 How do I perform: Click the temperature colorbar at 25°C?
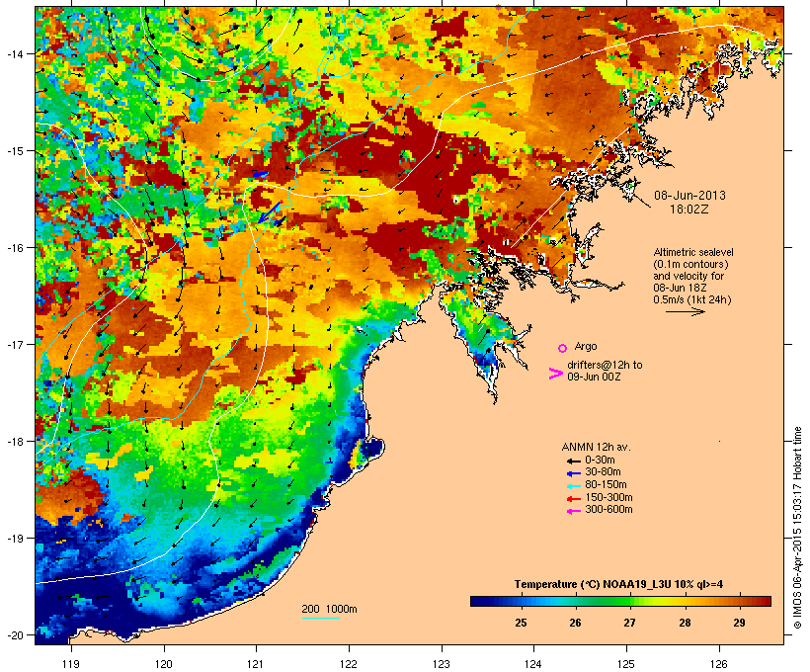click(521, 601)
